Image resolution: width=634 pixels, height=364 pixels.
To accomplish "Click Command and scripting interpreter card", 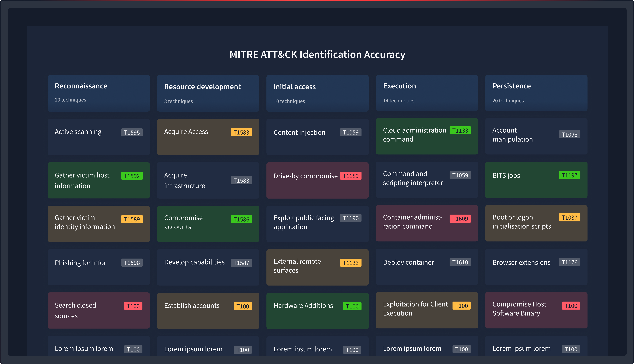I will coord(427,180).
